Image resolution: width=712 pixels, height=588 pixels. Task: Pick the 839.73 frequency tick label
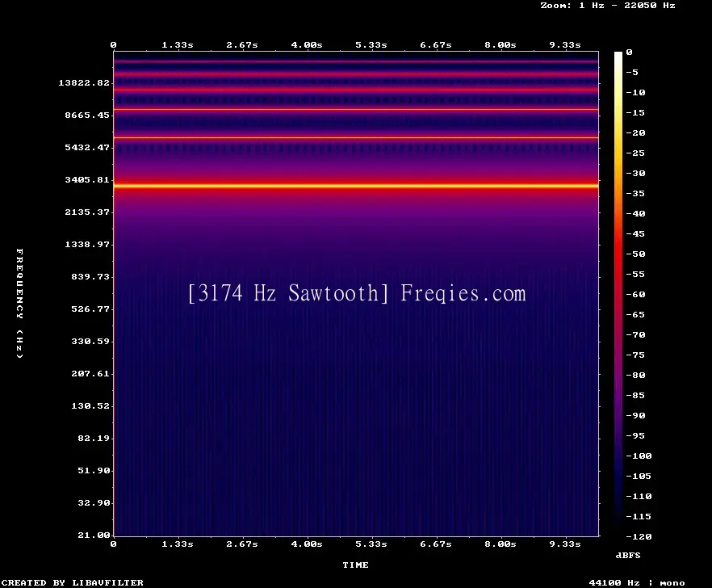[90, 276]
